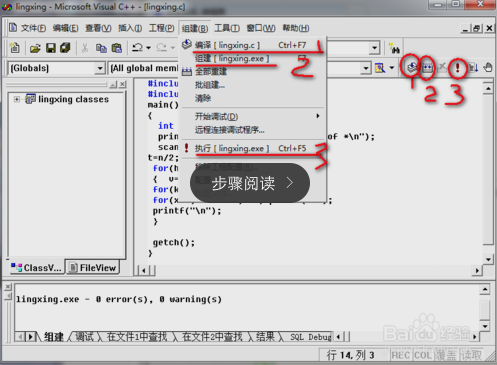This screenshot has width=497, height=365.
Task: Click the New Text File toolbar icon
Action: point(14,48)
